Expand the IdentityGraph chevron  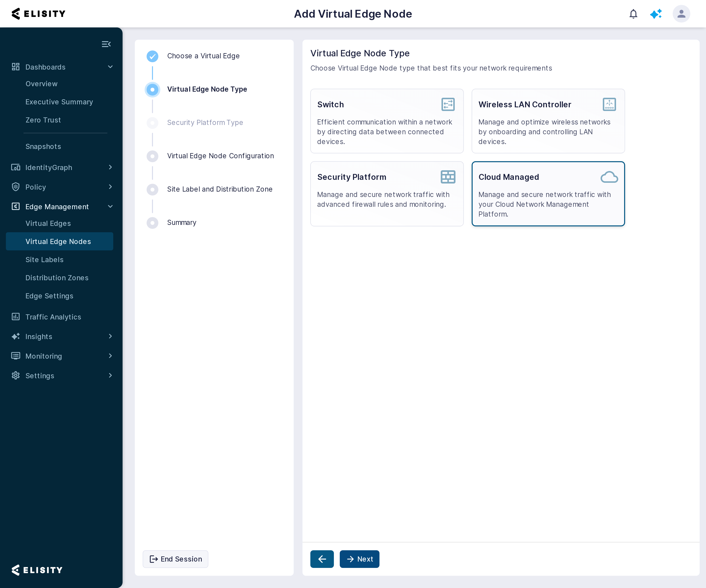tap(110, 167)
